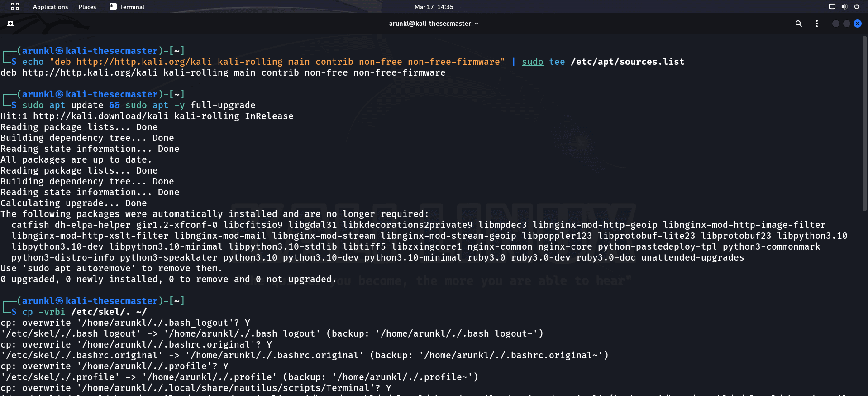The width and height of the screenshot is (868, 396).
Task: Close the terminal window
Action: click(858, 24)
